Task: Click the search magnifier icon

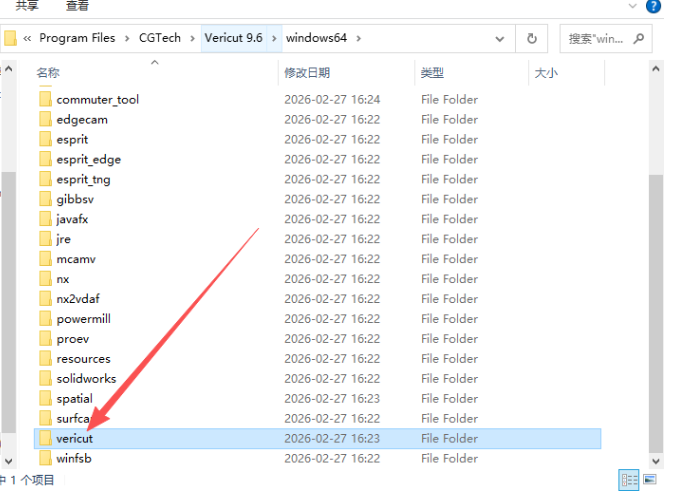Action: 638,38
